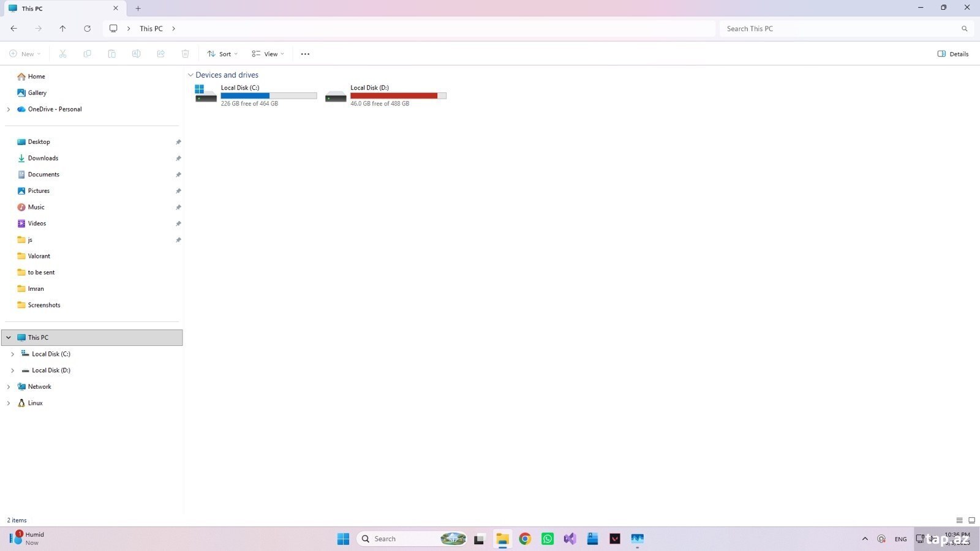Unpin Downloads using its pin icon
Viewport: 980px width, 551px height.
pyautogui.click(x=178, y=159)
